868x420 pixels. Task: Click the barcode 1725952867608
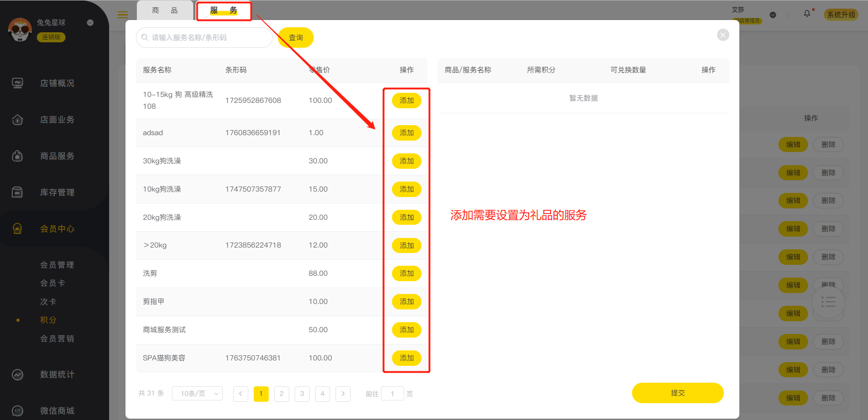point(253,101)
